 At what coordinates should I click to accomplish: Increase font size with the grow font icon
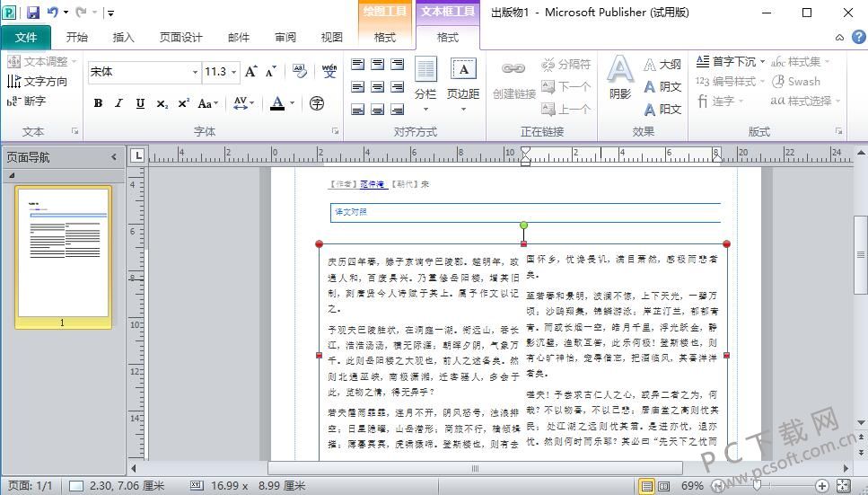pyautogui.click(x=250, y=72)
